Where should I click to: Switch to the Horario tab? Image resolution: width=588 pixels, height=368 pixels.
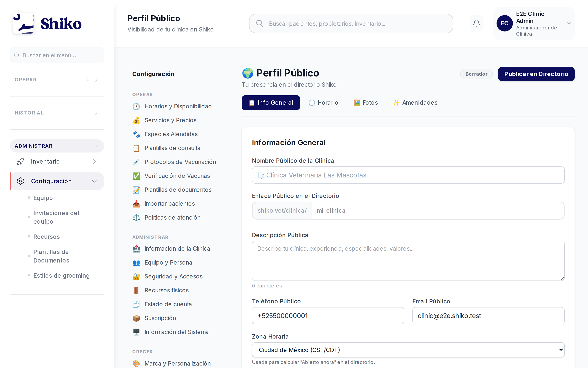point(323,102)
